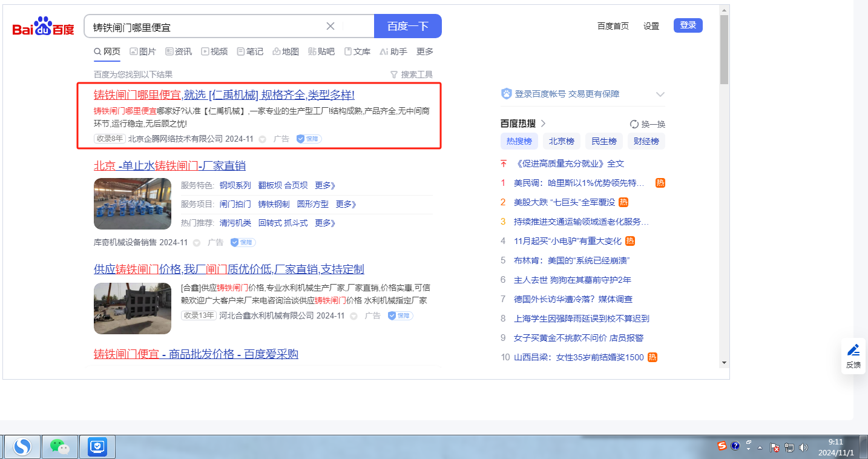Expand the 登录百度帐号 panel chevron
The height and width of the screenshot is (459, 868).
[660, 94]
